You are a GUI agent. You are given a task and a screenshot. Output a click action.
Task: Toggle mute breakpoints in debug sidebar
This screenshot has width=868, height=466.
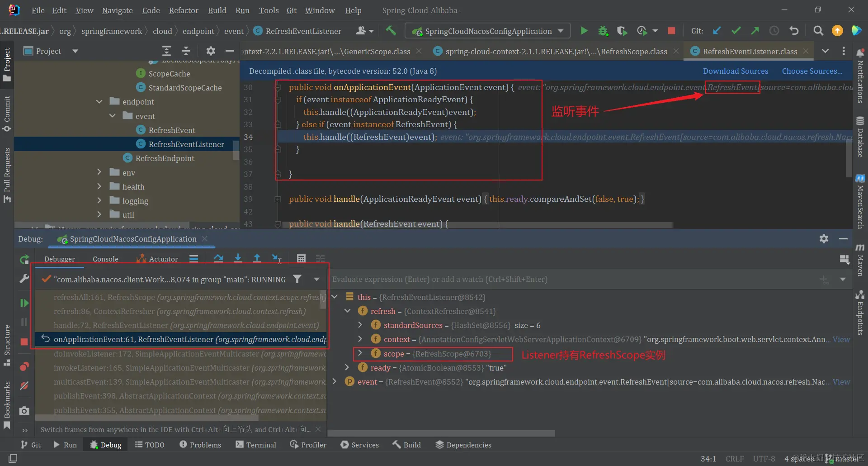pyautogui.click(x=24, y=385)
